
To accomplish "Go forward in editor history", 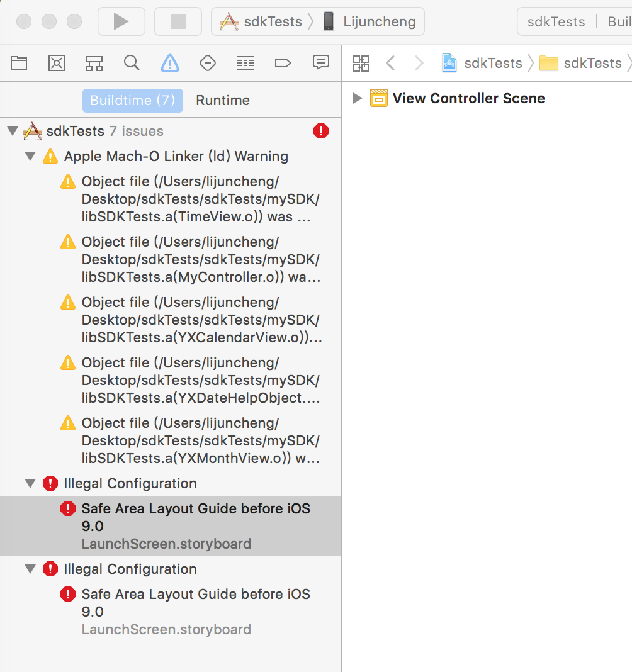I will (419, 64).
